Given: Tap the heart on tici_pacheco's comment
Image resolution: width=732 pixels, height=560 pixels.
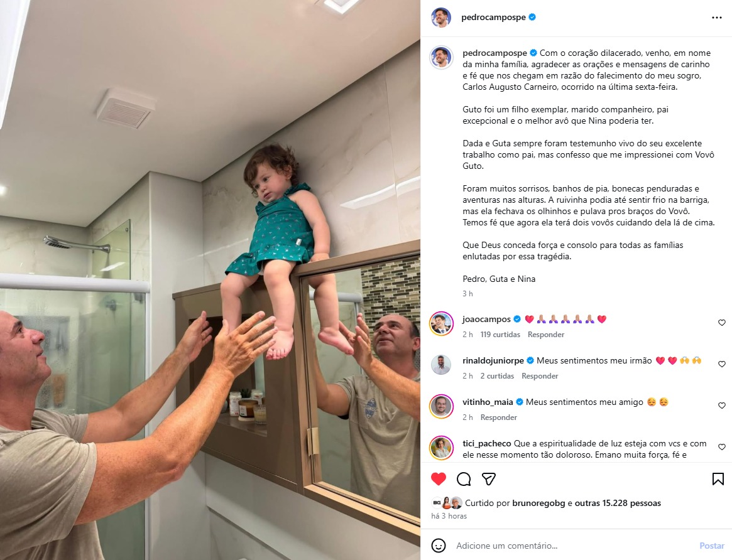Looking at the screenshot, I should tap(722, 447).
